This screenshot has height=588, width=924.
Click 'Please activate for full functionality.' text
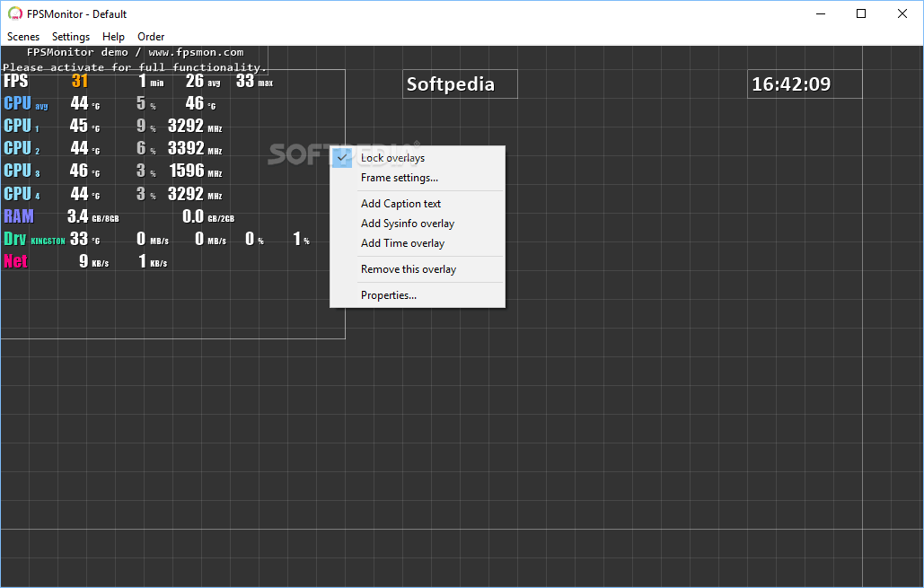click(135, 67)
